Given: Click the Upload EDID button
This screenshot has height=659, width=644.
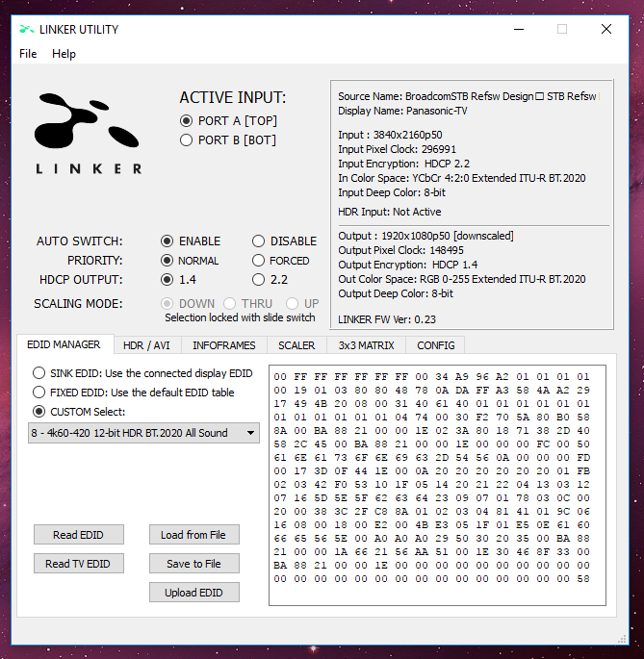Looking at the screenshot, I should click(x=193, y=593).
